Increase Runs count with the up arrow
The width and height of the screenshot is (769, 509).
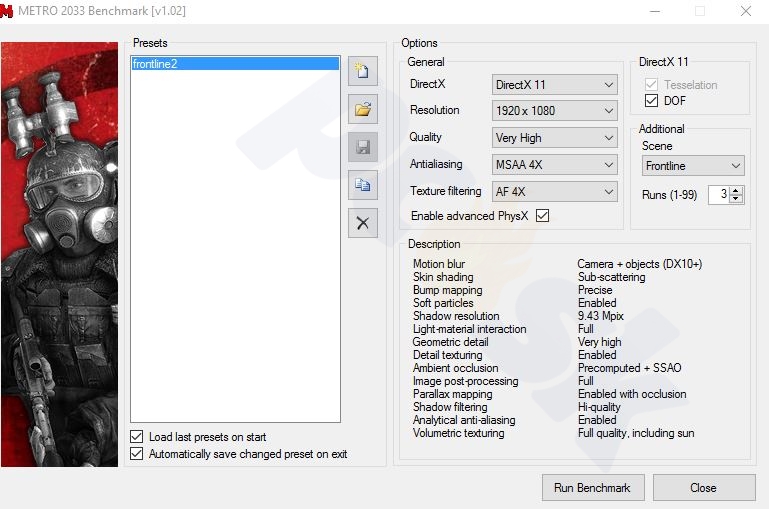pyautogui.click(x=736, y=191)
